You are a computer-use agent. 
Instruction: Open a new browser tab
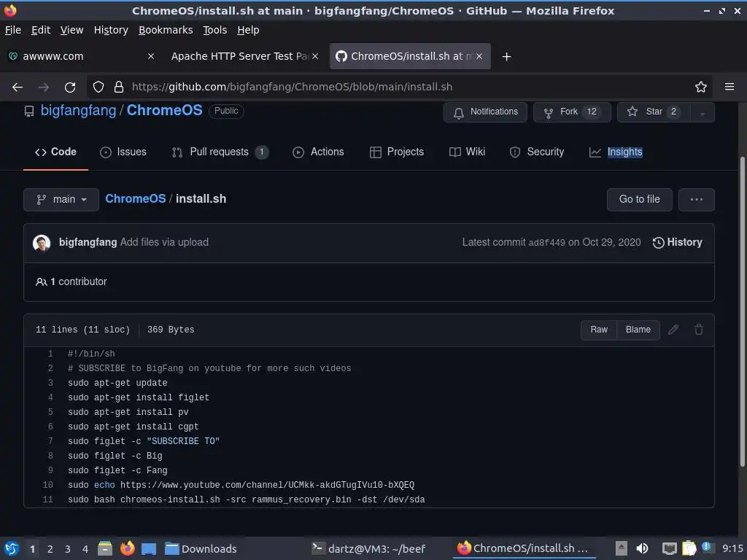click(506, 57)
